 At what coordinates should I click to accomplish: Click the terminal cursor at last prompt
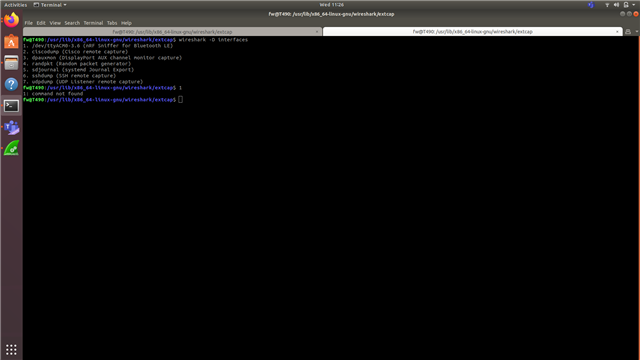coord(180,100)
